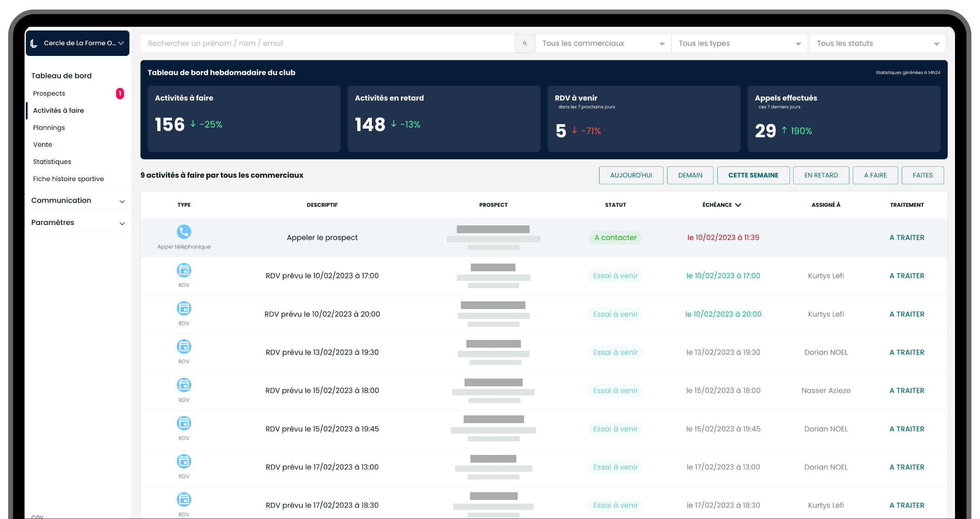Click the overdue date le 10/02/2023 à 11:39
The image size is (980, 519).
[x=723, y=238]
